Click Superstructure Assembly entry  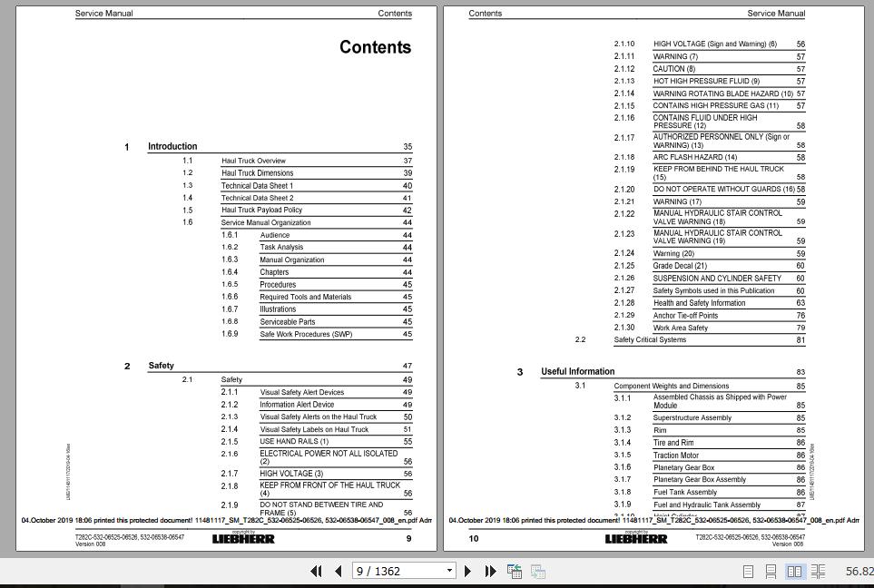click(x=692, y=417)
